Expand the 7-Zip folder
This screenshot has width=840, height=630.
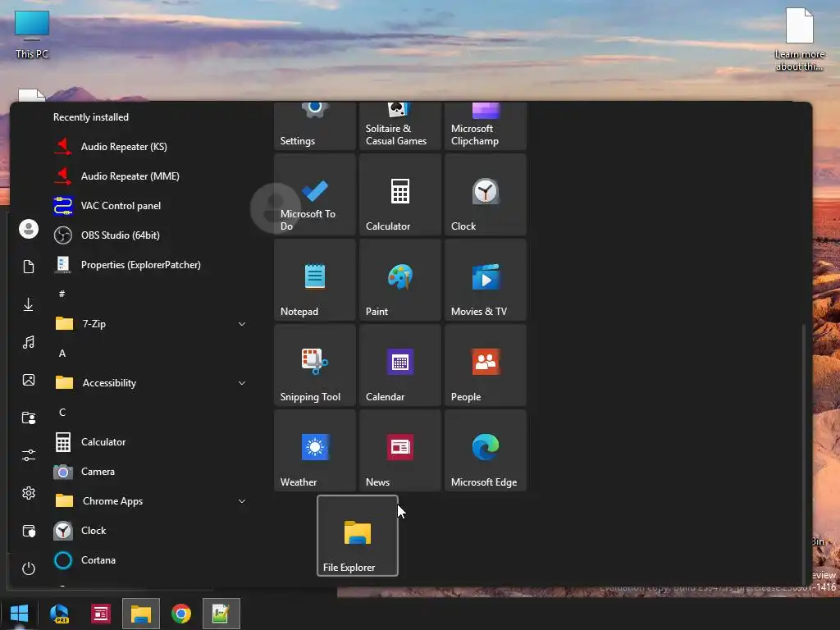151,323
